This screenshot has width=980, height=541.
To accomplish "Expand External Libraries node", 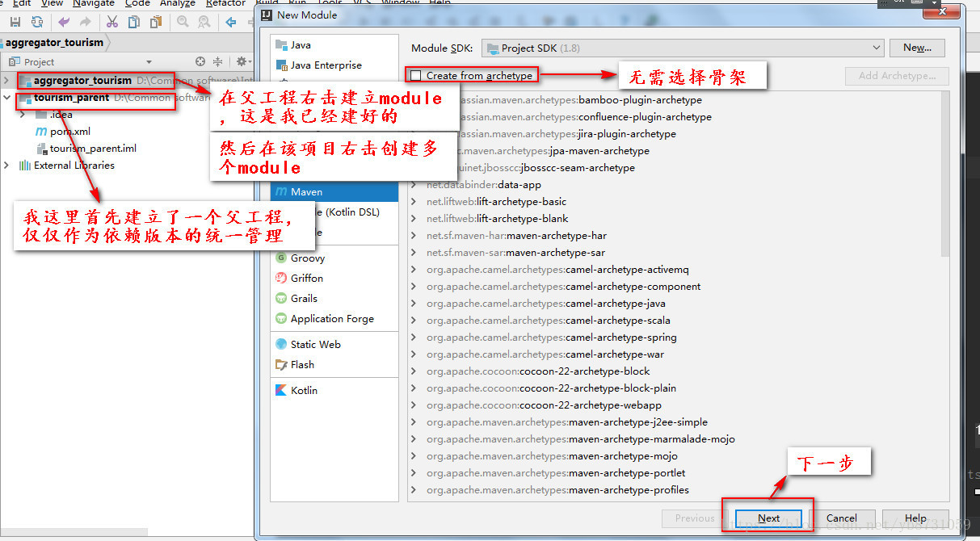I will (7, 166).
